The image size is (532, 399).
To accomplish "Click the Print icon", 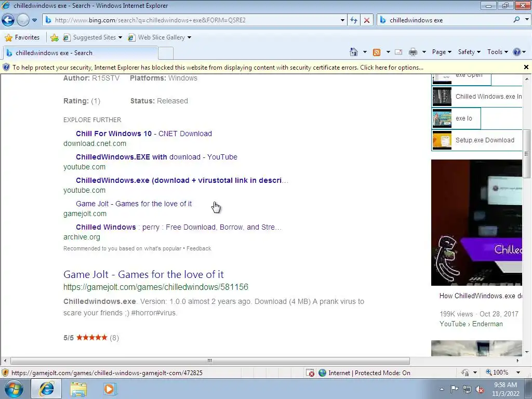I will pyautogui.click(x=413, y=52).
